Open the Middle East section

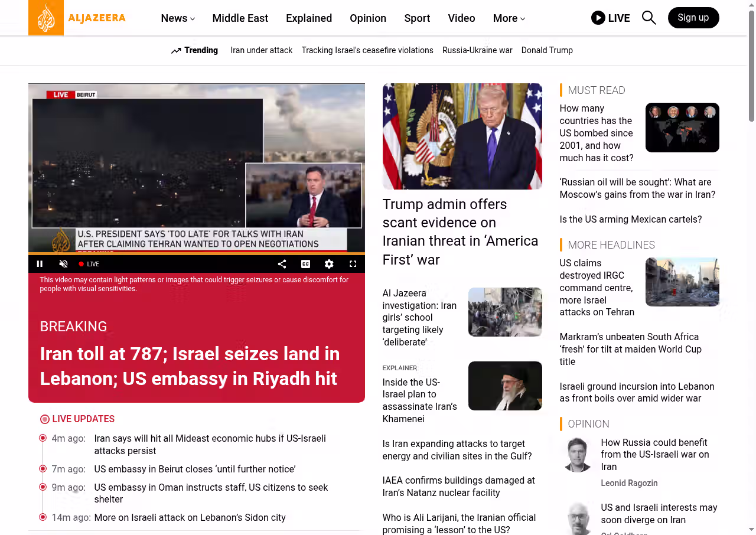coord(240,18)
